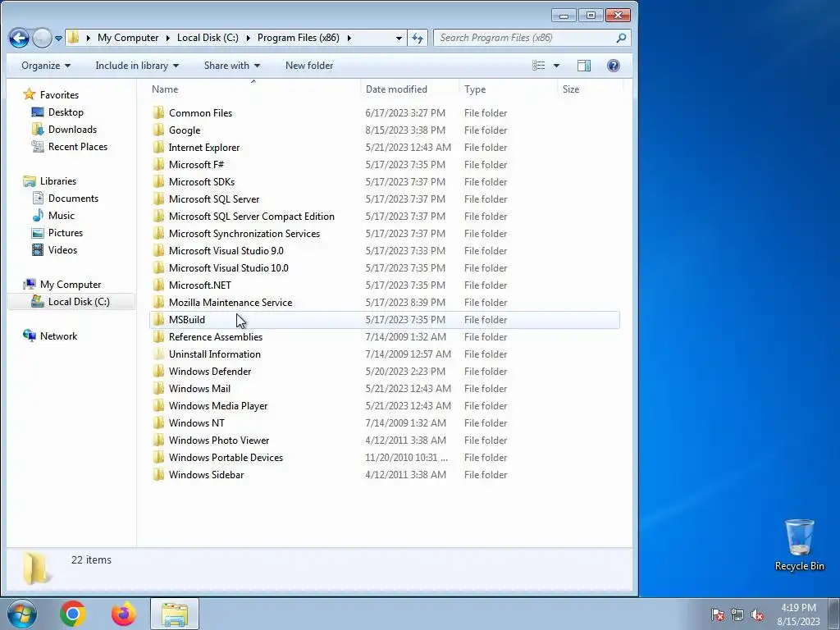Select the Uninstall Information folder icon
Image resolution: width=840 pixels, height=630 pixels.
tap(158, 354)
